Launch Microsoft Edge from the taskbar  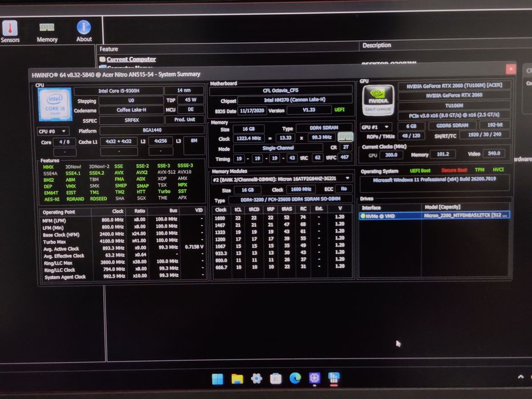295,378
